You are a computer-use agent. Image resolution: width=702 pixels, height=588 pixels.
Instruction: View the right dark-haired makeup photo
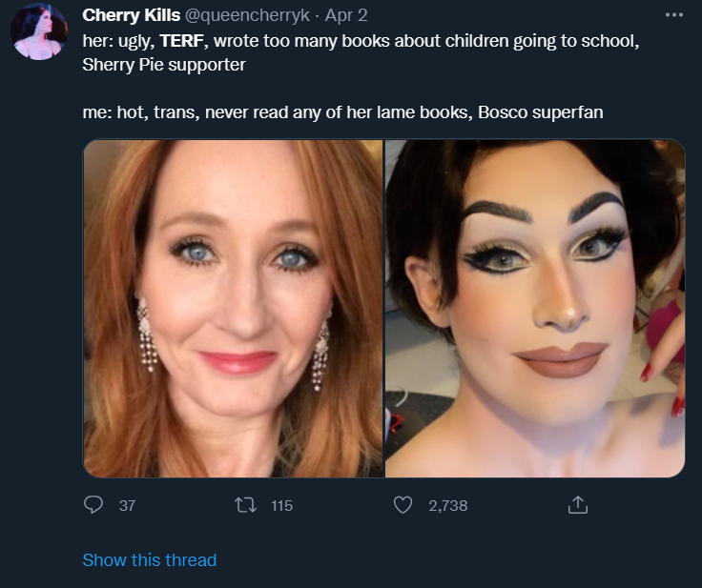point(535,309)
